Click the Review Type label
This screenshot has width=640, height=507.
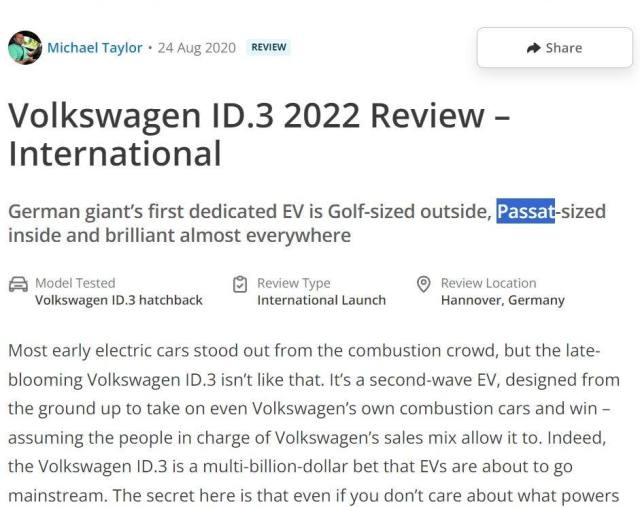[x=293, y=283]
